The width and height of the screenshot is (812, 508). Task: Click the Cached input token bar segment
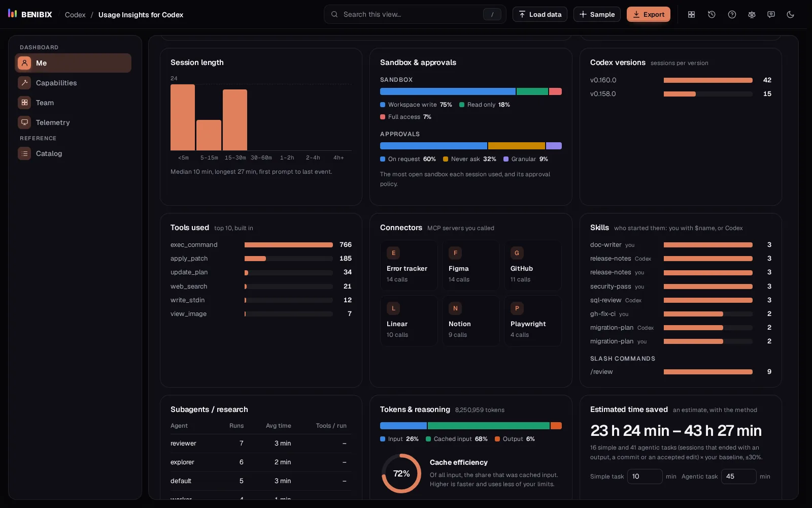pyautogui.click(x=489, y=426)
